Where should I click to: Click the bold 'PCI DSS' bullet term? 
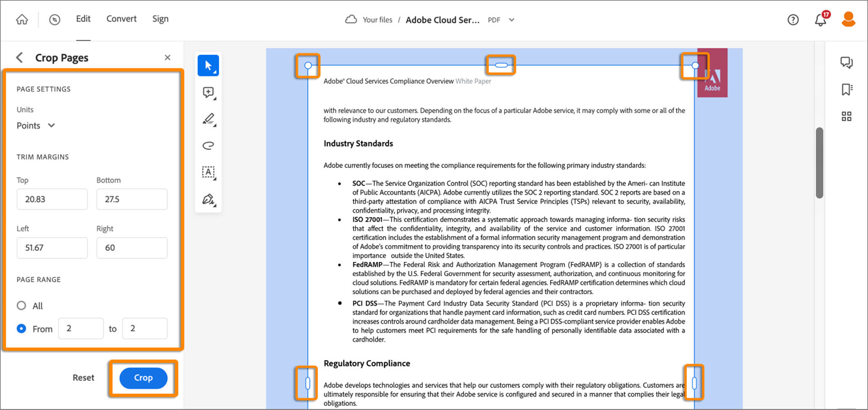point(364,303)
